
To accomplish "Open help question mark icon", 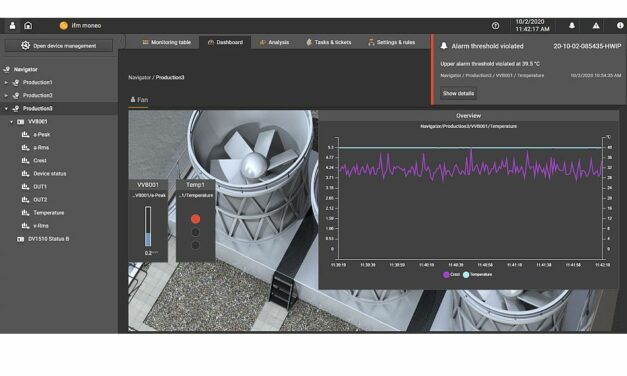I will pos(495,26).
